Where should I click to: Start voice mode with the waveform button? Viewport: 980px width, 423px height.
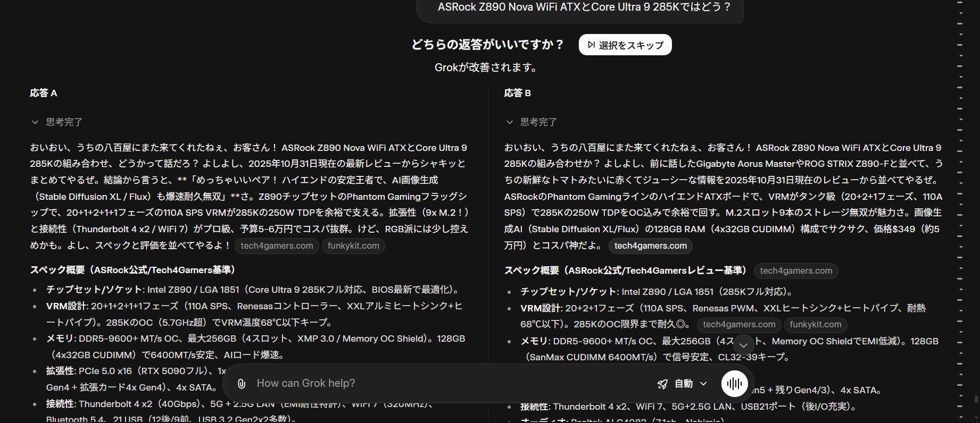[734, 383]
